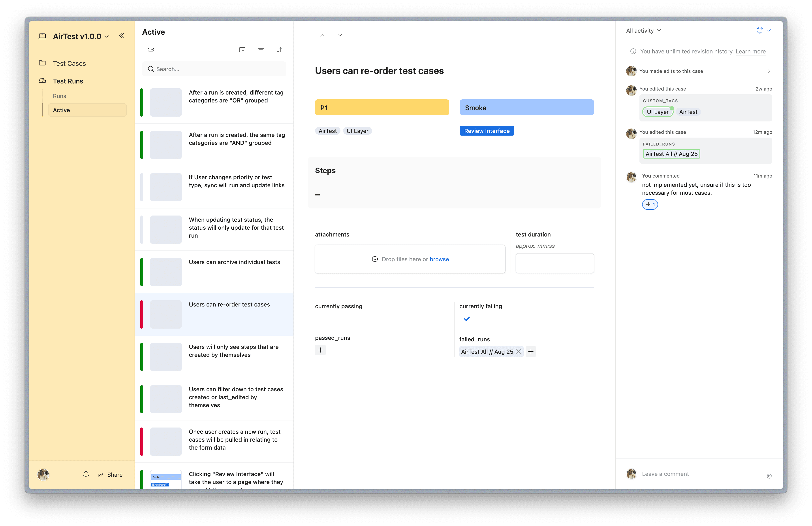This screenshot has height=526, width=812.
Task: Click the notification bell in sidebar footer
Action: [x=86, y=475]
